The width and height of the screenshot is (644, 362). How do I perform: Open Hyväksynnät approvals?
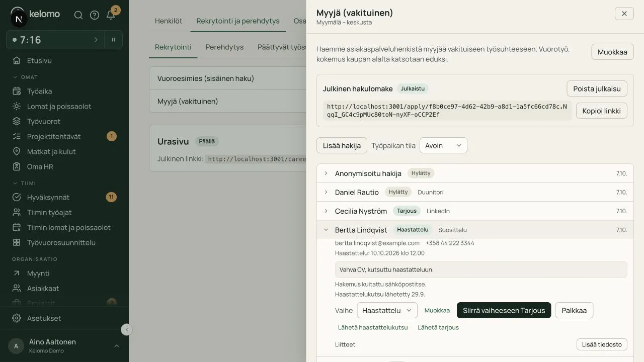pos(64,197)
